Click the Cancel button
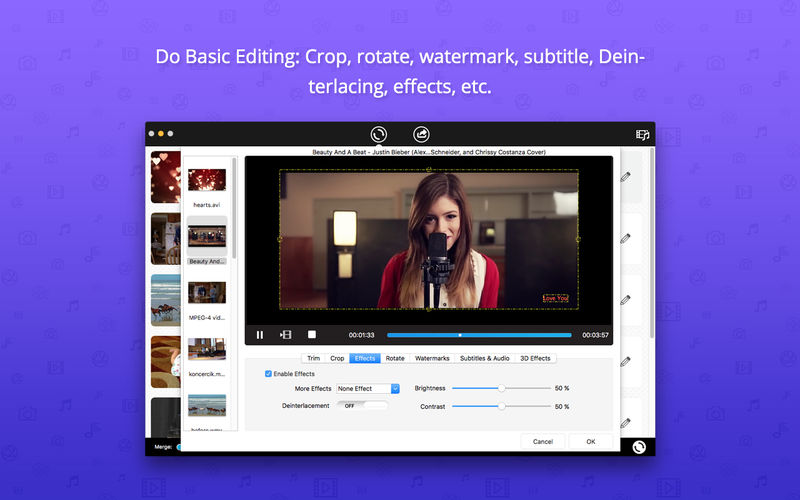 (x=543, y=441)
